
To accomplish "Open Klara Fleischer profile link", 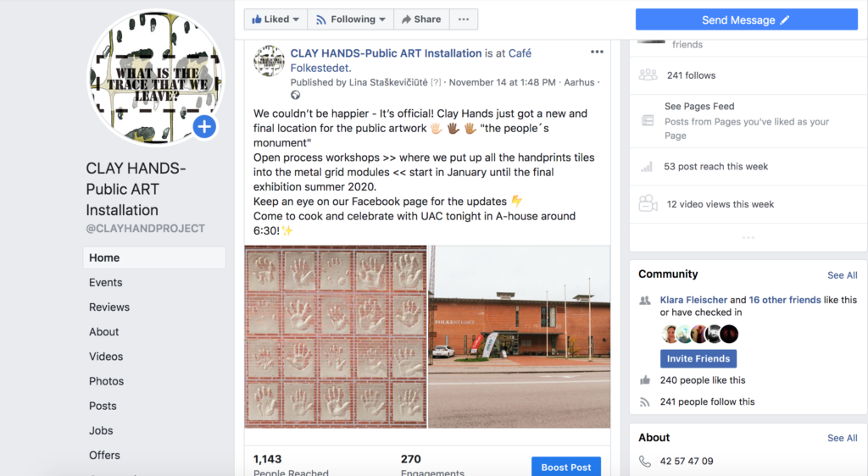I will [693, 300].
